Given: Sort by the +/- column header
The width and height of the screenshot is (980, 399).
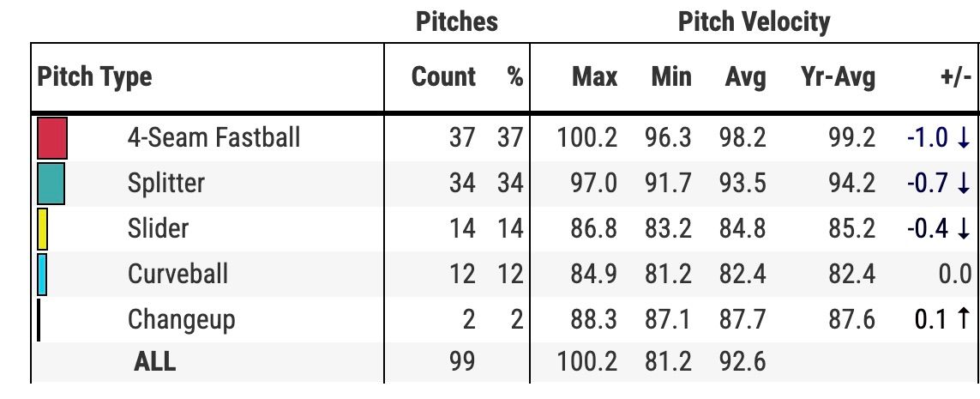Looking at the screenshot, I should (x=955, y=77).
